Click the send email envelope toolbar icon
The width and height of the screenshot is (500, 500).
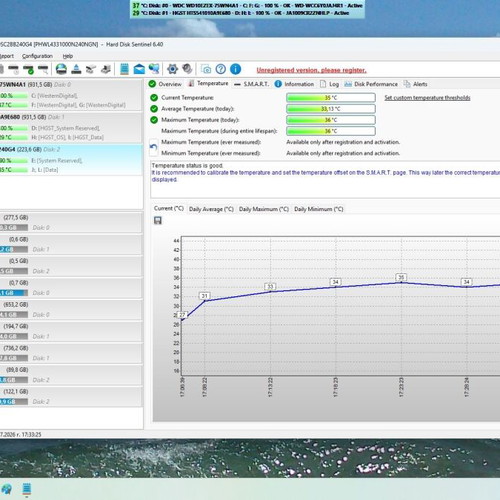pos(139,69)
